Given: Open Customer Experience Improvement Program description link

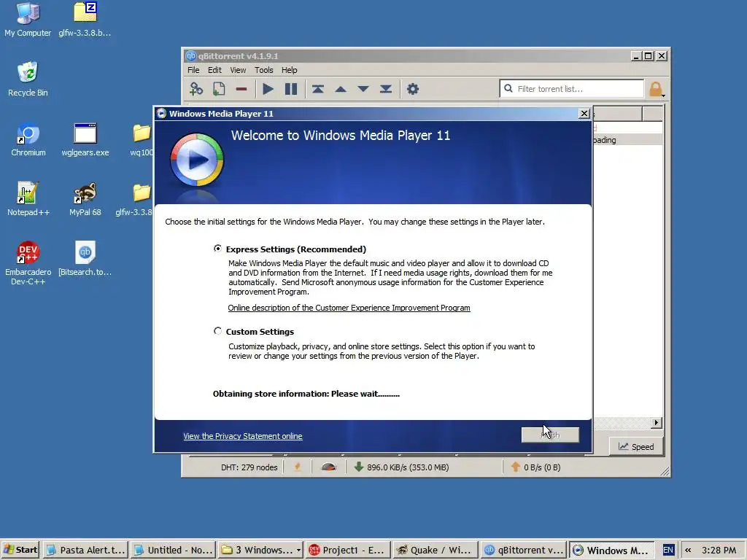Looking at the screenshot, I should (349, 308).
